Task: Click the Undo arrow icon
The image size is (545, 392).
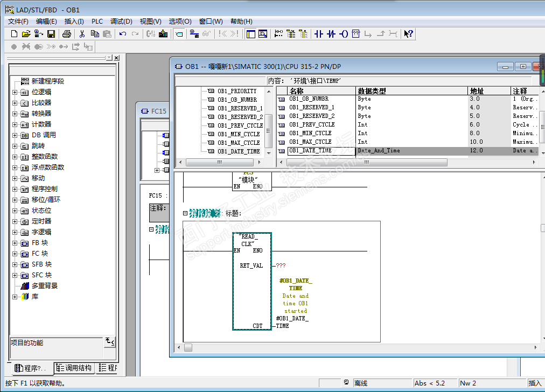Action: pyautogui.click(x=123, y=34)
